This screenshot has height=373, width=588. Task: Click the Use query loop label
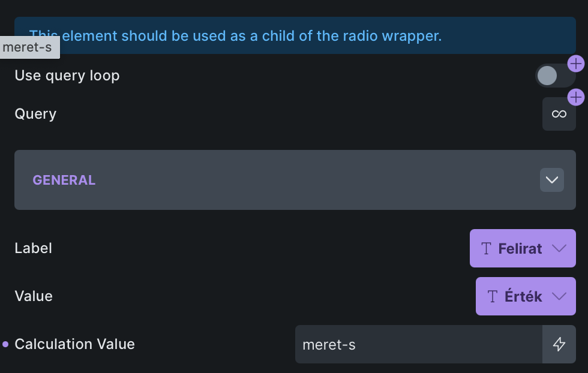click(67, 76)
